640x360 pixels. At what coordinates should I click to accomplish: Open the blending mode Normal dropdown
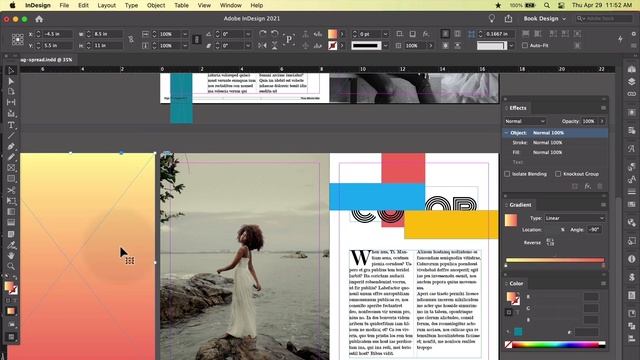524,121
